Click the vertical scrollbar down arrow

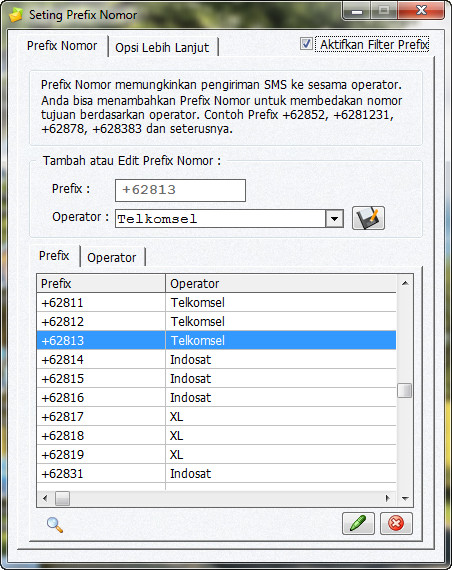(x=405, y=499)
